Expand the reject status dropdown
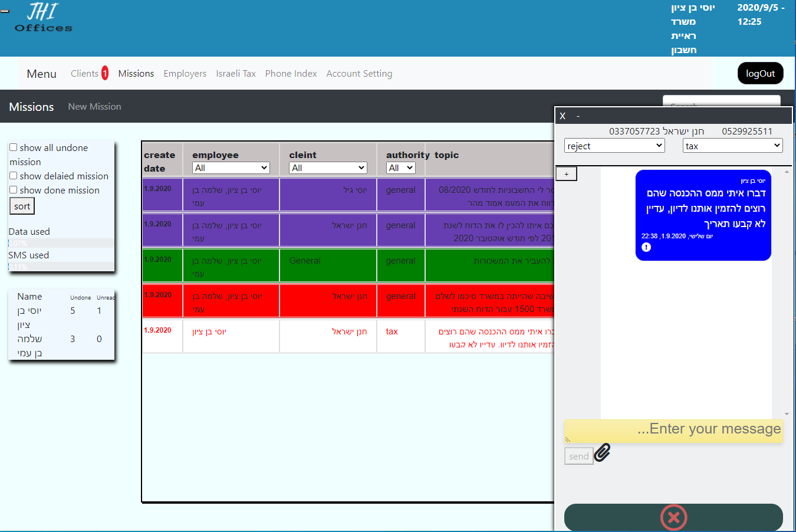The height and width of the screenshot is (532, 796). tap(614, 146)
